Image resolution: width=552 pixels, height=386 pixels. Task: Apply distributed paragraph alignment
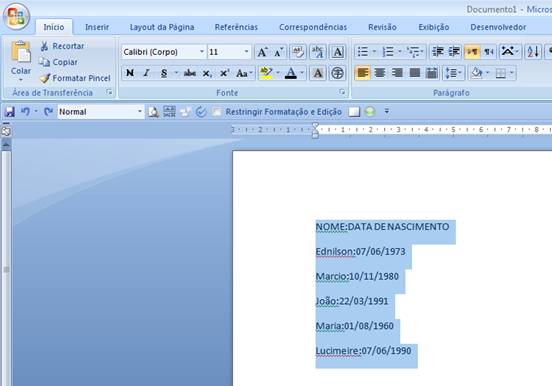click(432, 73)
